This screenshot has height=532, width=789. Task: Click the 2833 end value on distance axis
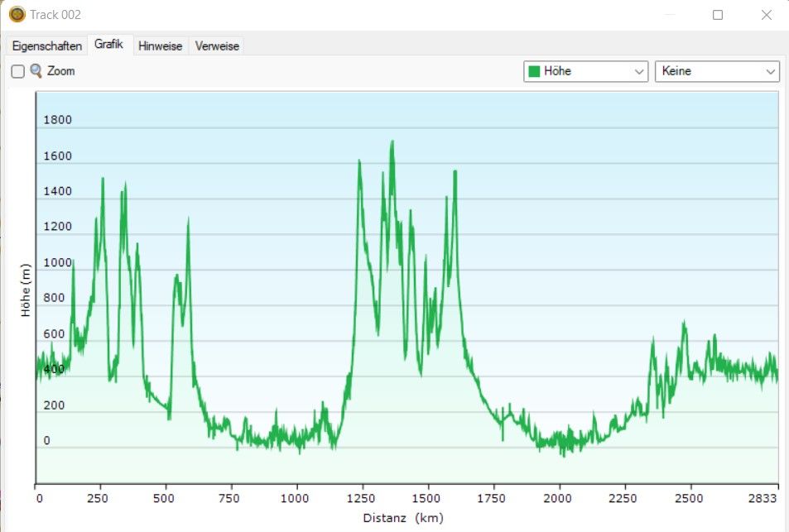763,498
